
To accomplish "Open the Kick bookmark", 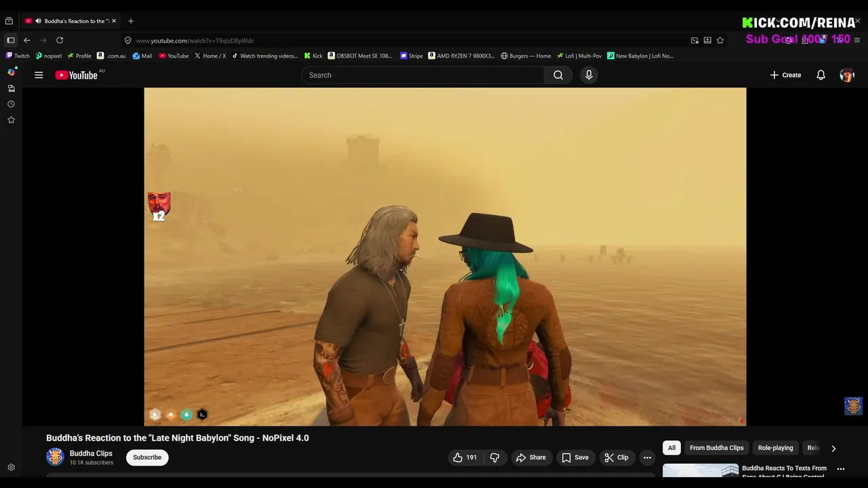I will click(x=313, y=56).
